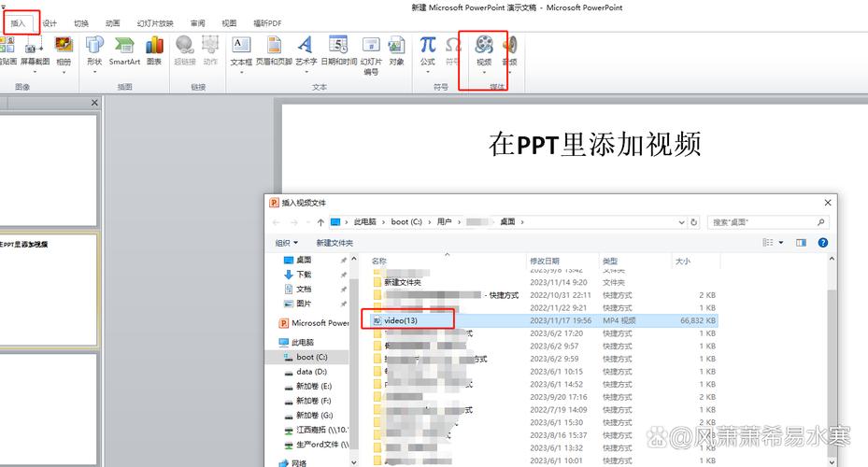Toggle the preview pane in dialog
The width and height of the screenshot is (868, 467).
click(x=801, y=242)
